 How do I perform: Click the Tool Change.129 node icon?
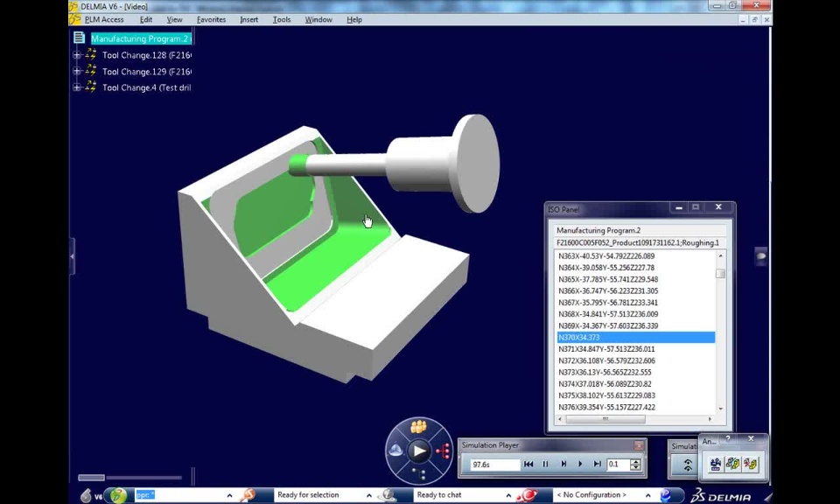(x=91, y=71)
